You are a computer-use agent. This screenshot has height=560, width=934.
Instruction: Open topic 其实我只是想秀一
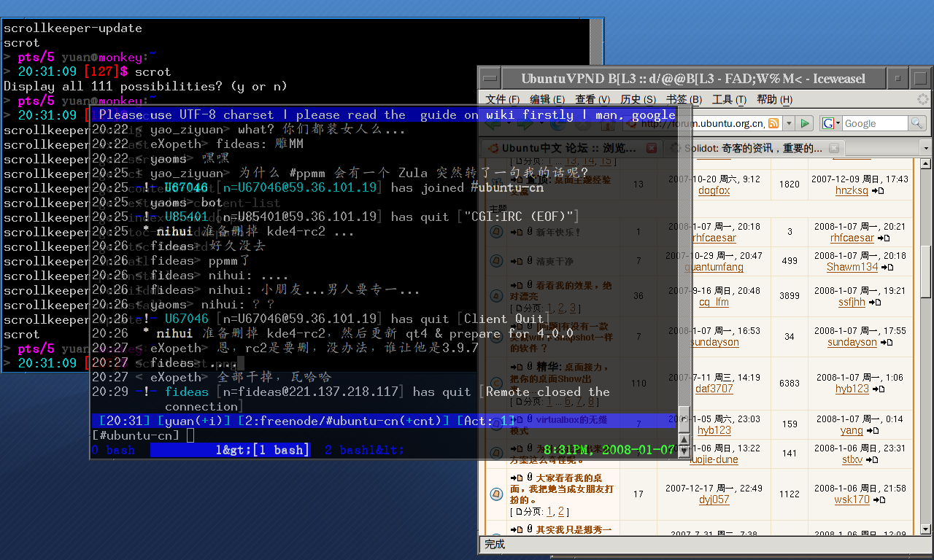[x=574, y=529]
